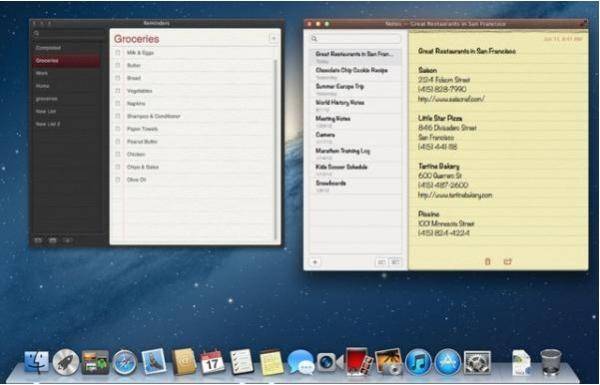This screenshot has width=600, height=385.
Task: Open the tartinebakery.com link in note
Action: [x=455, y=195]
